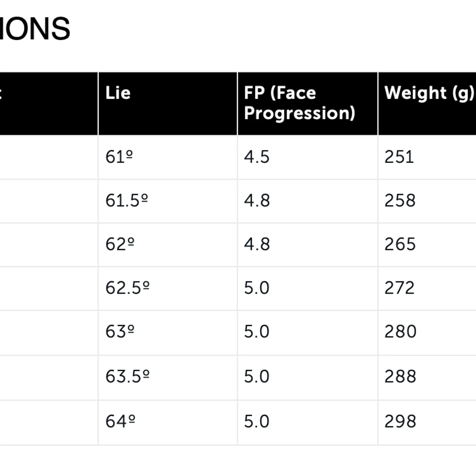The height and width of the screenshot is (476, 476).
Task: Click the 272 weight value
Action: pos(399,288)
